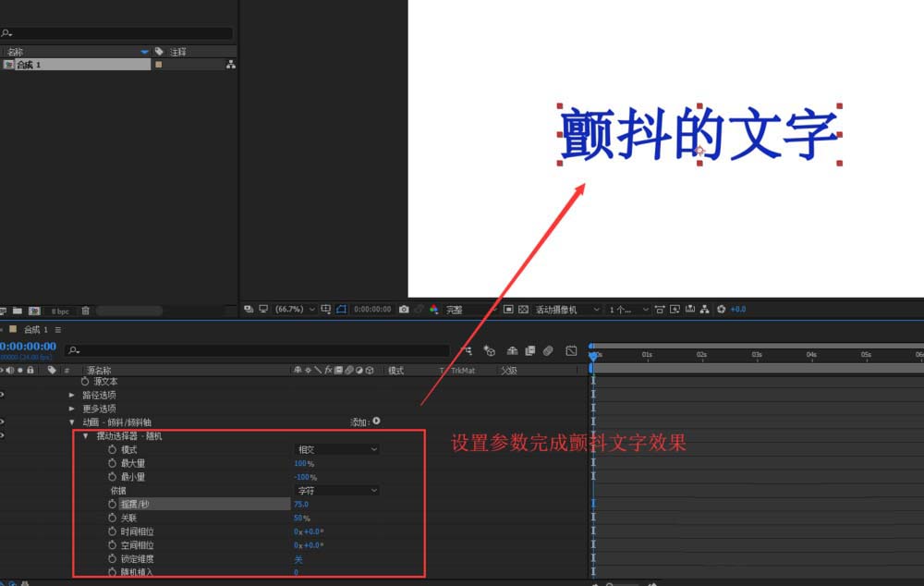Click the trash icon in the project panel
The width and height of the screenshot is (924, 586).
point(85,310)
